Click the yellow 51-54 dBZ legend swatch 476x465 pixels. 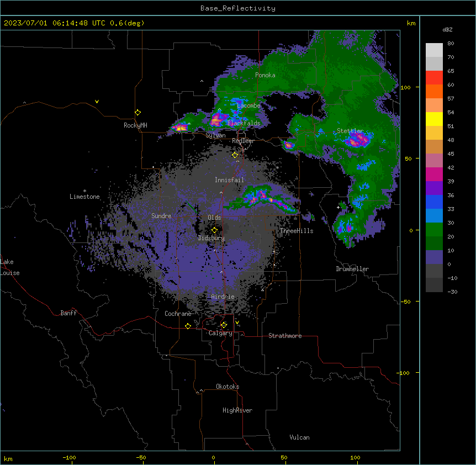[x=434, y=119]
